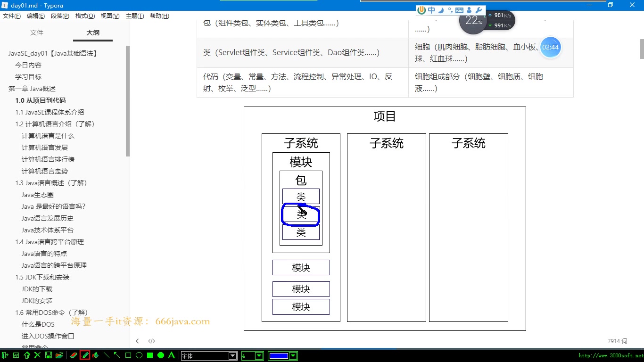Click the outline sidebar scrollbar thumb

click(x=128, y=101)
